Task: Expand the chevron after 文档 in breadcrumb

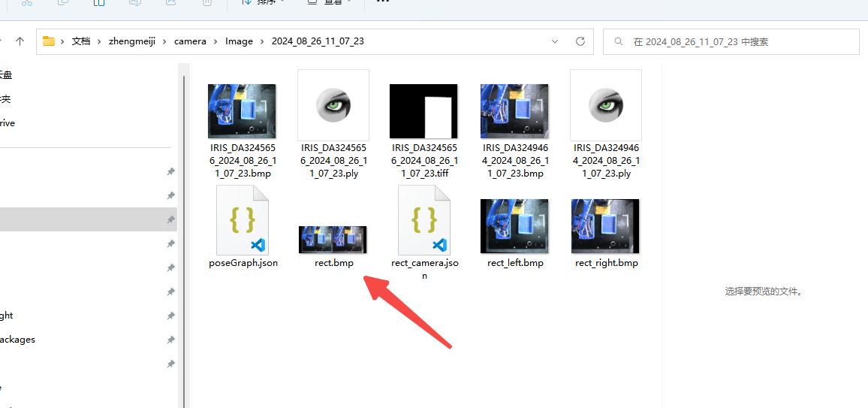Action: (x=99, y=41)
